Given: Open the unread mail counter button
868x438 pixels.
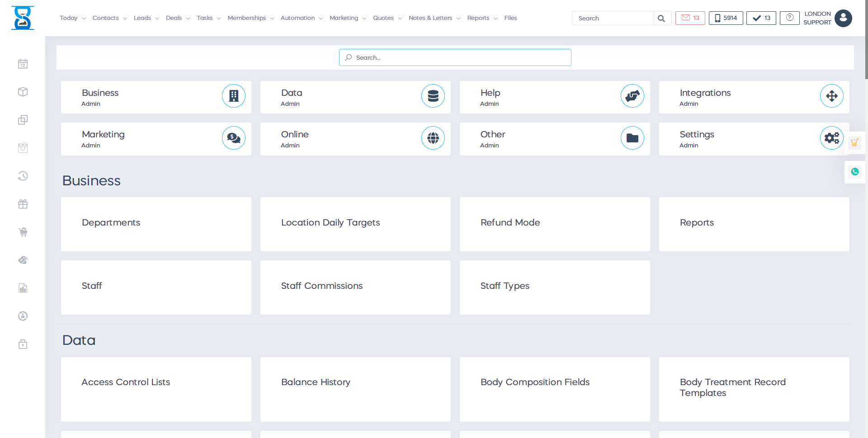Looking at the screenshot, I should click(x=690, y=18).
